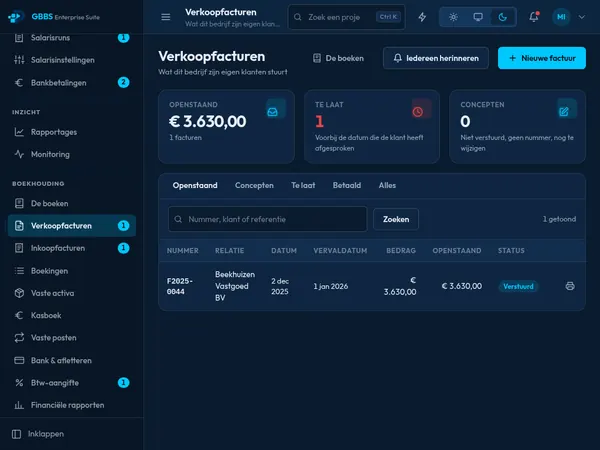Open Vaste activa in sidebar

point(72,293)
